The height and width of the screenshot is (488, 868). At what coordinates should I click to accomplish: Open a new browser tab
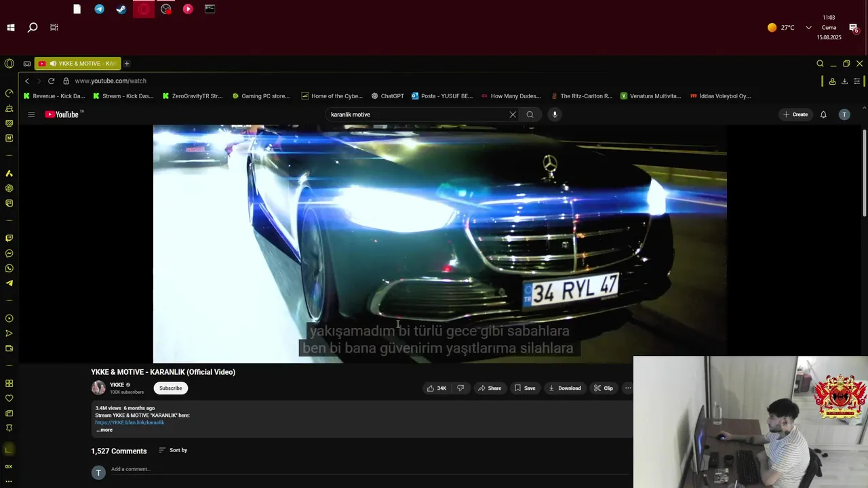[x=127, y=64]
